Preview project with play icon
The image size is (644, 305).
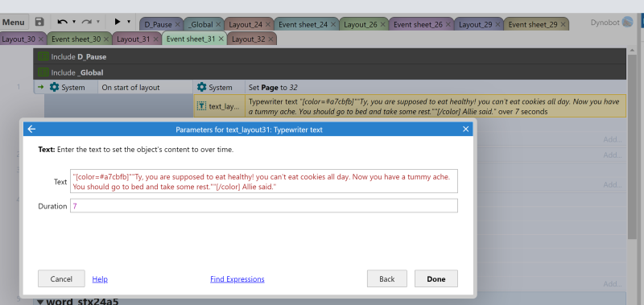[x=118, y=22]
